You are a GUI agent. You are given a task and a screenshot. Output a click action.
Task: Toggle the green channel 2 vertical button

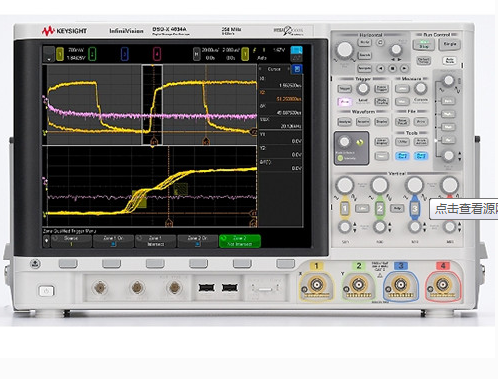(380, 208)
